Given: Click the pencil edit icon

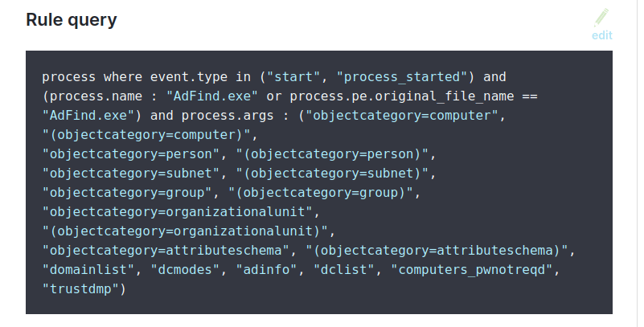Looking at the screenshot, I should pos(601,18).
